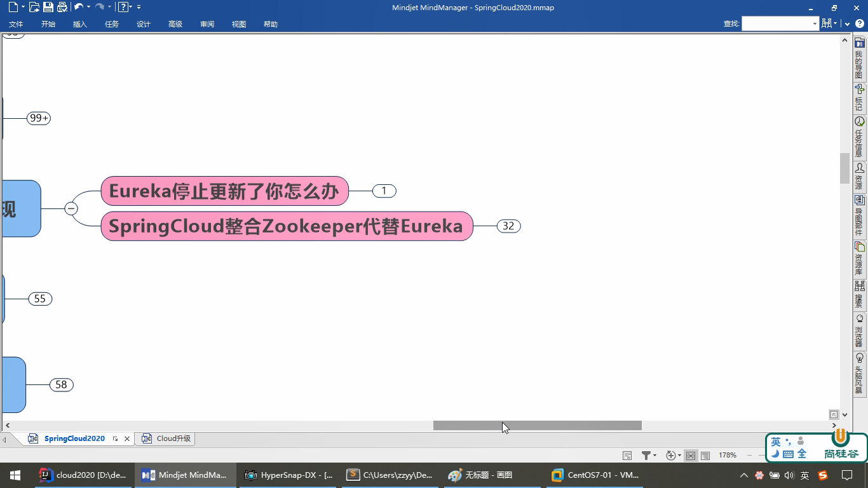868x488 pixels.
Task: Open the 审阅 ribbon tab
Action: tap(207, 24)
